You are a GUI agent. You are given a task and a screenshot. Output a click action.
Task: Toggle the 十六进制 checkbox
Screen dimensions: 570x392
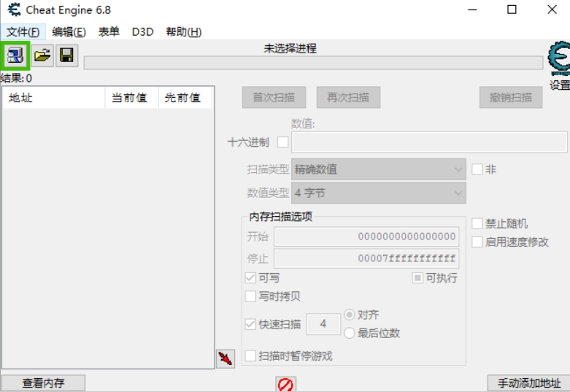tap(282, 142)
